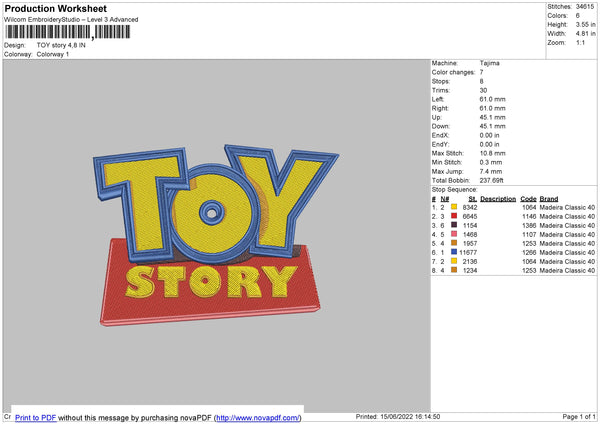The image size is (600, 424).
Task: Select the Production Worksheet title
Action: click(55, 8)
